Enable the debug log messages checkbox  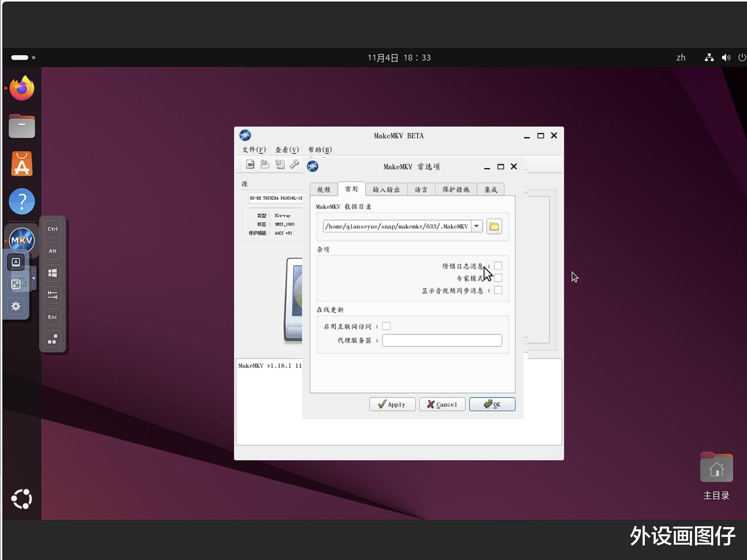click(498, 266)
